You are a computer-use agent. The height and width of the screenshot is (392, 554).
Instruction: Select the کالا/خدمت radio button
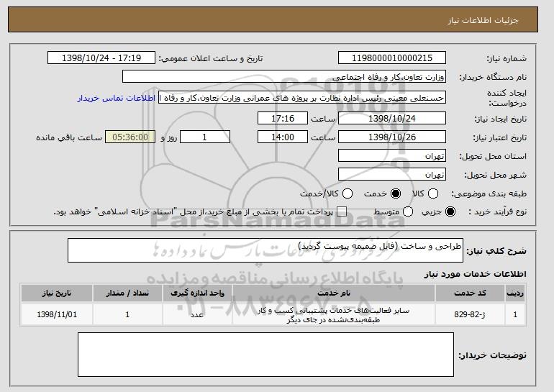pos(348,193)
